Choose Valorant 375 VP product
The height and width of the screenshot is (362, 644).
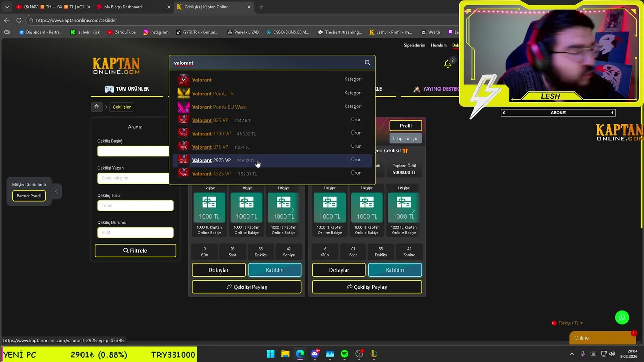tap(272, 147)
